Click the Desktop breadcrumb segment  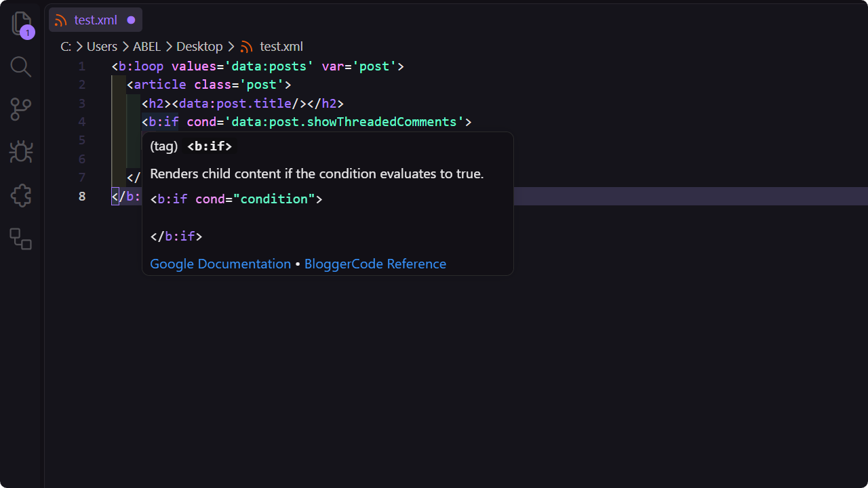tap(199, 47)
